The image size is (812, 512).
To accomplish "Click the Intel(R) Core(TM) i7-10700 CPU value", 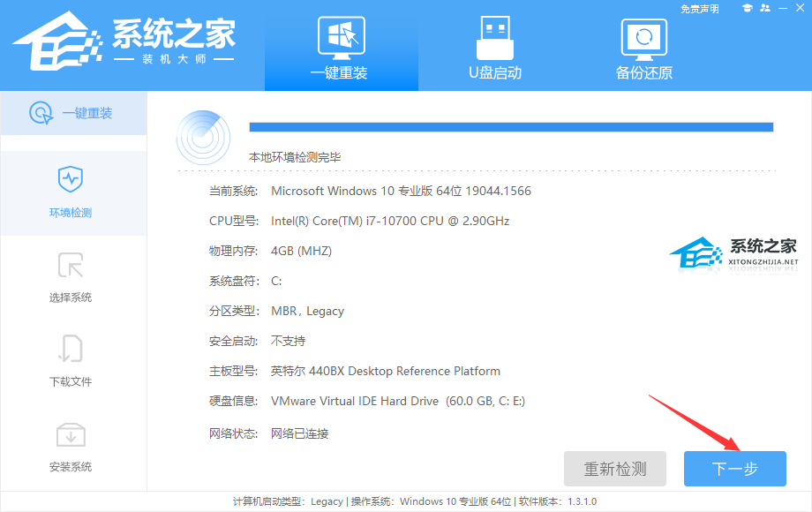I will coord(390,221).
